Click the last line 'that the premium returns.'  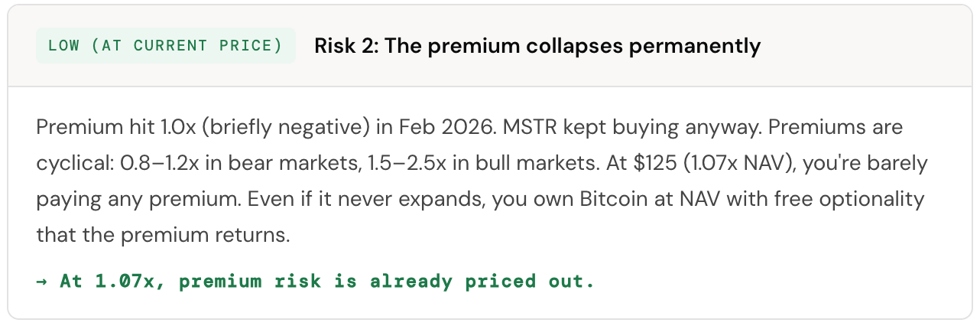(163, 236)
